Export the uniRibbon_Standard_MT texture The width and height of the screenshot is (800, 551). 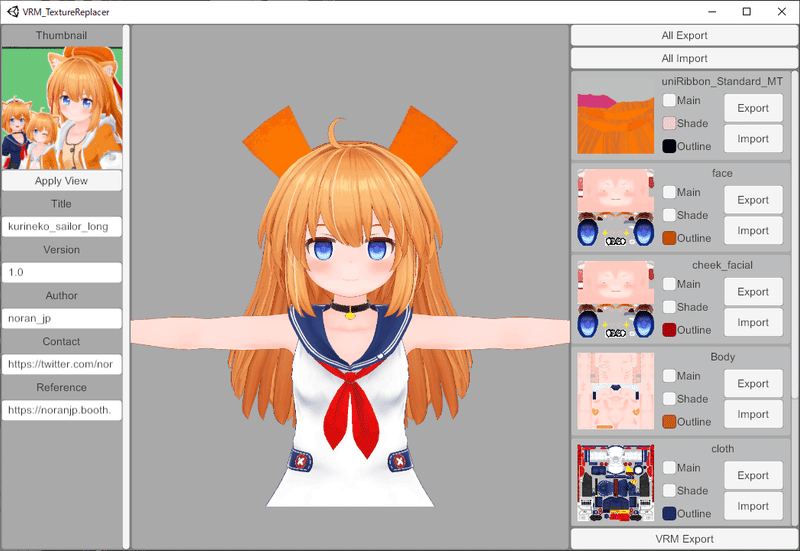753,108
